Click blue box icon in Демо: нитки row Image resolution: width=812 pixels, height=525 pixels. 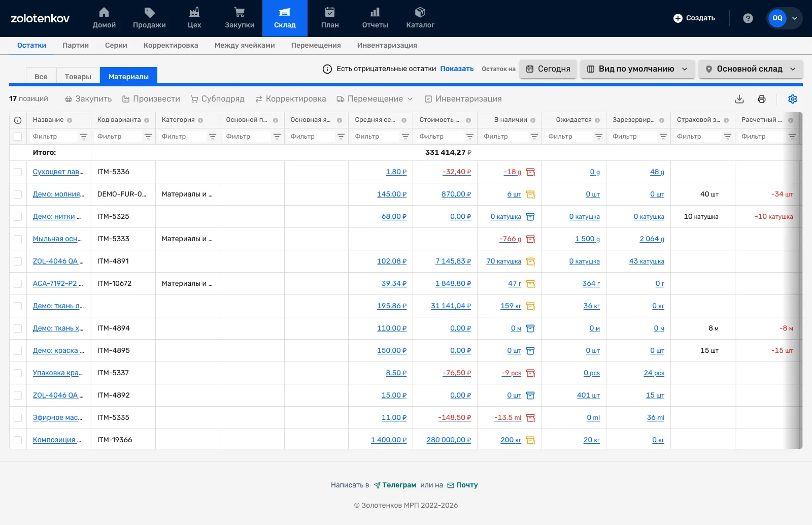click(x=530, y=217)
